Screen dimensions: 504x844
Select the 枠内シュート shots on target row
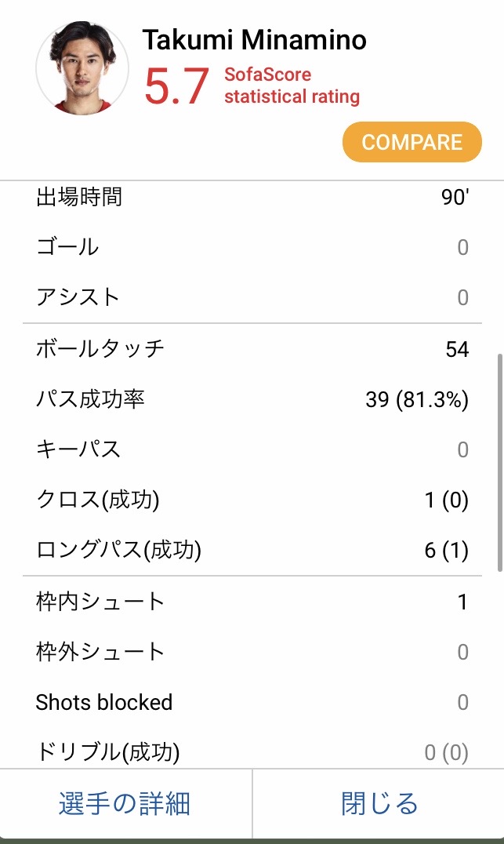tap(252, 602)
